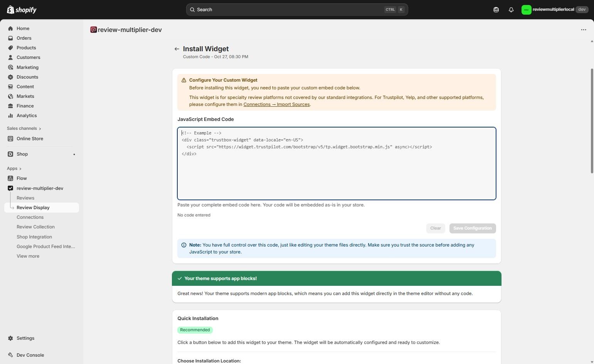Click the Customers person icon
The image size is (594, 364).
10,57
